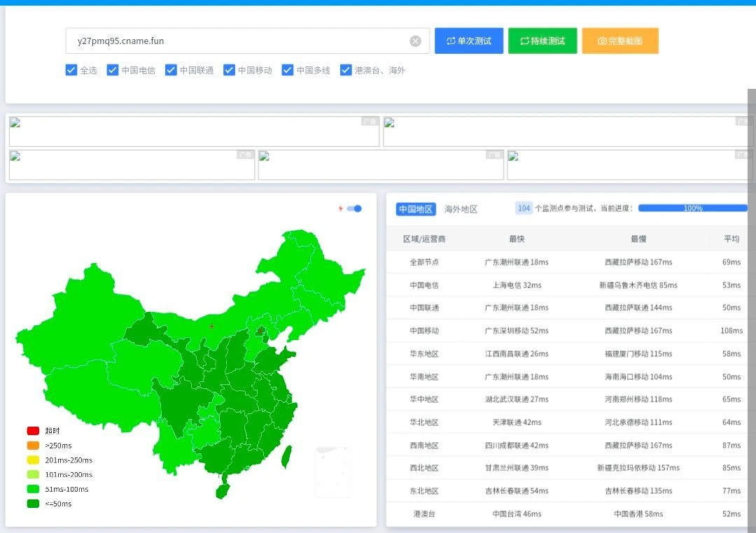Click the lightning bolt icon above the map

[341, 208]
